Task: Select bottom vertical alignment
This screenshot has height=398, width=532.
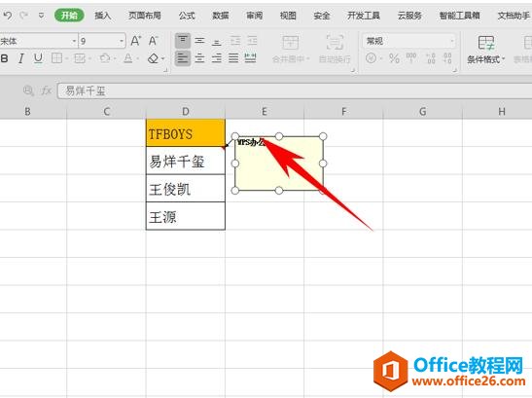Action: coord(217,42)
